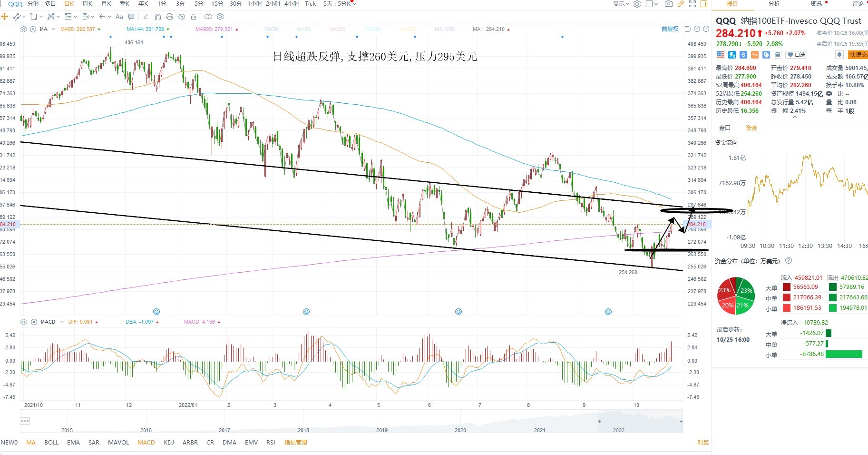Click the blue lightning Level 2 icon
The width and height of the screenshot is (868, 455).
732,55
